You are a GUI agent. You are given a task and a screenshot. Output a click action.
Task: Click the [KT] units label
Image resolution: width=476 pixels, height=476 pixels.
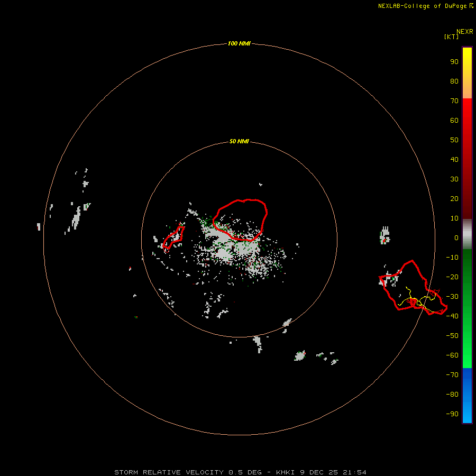pos(452,36)
